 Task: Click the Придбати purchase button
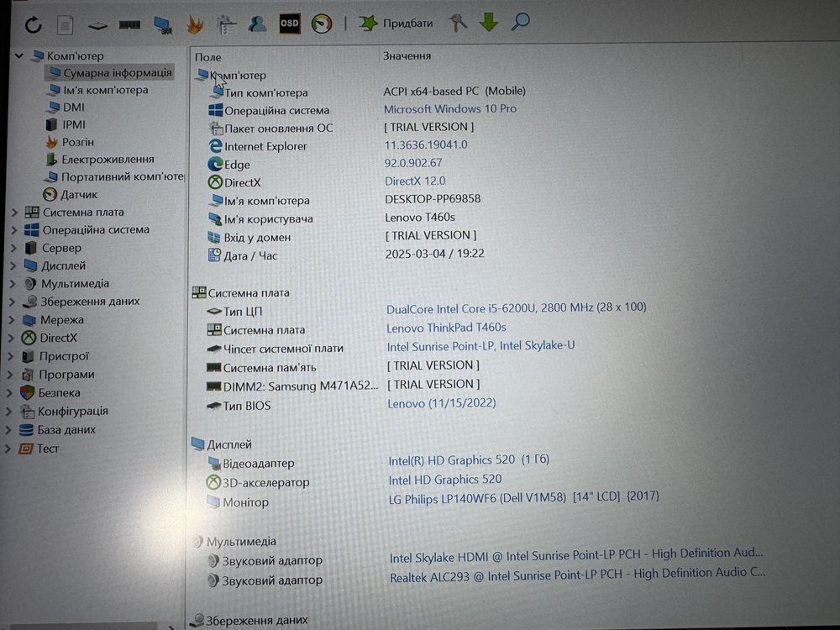click(x=396, y=23)
